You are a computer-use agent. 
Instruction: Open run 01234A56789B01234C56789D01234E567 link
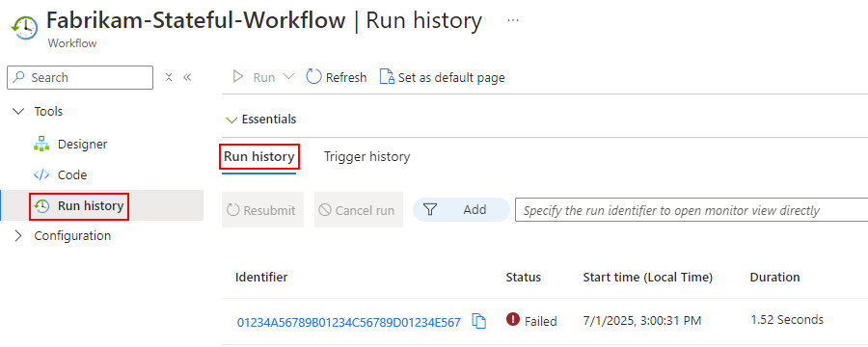click(x=349, y=323)
